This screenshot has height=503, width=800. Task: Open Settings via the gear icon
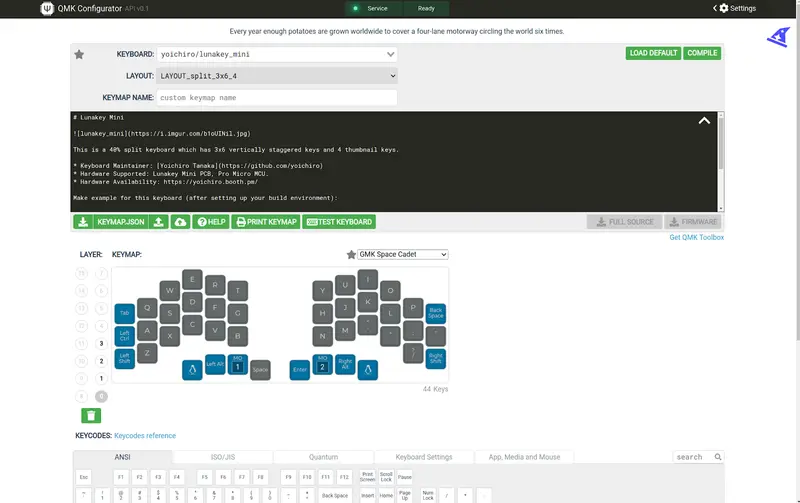click(723, 8)
